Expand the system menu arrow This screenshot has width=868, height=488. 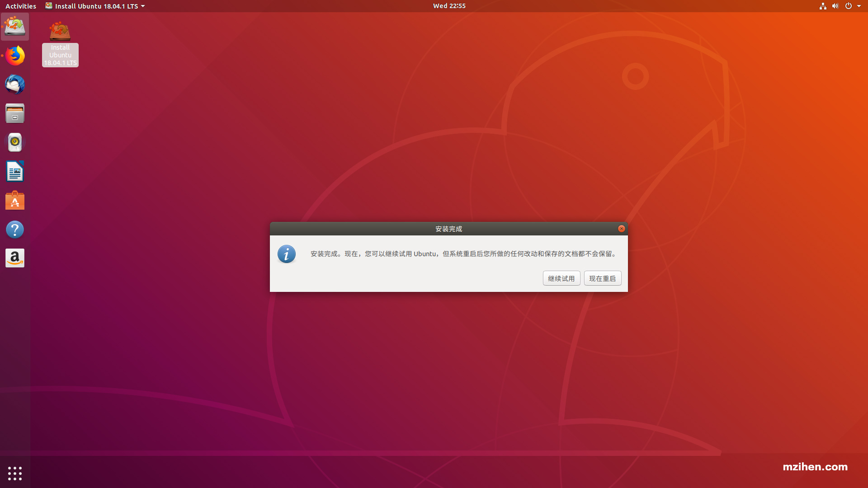[859, 6]
